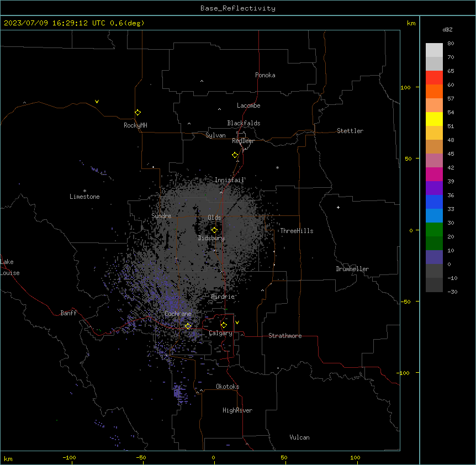Select the Calgary city label
The image size is (476, 465).
click(x=221, y=333)
